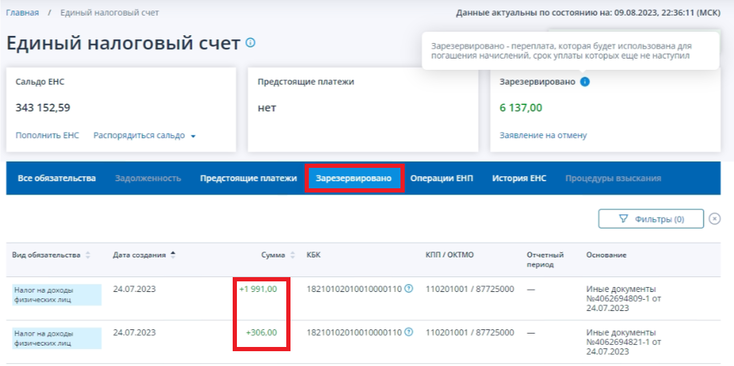Click the saldo value 343 152,59
The height and width of the screenshot is (366, 734).
pos(43,108)
